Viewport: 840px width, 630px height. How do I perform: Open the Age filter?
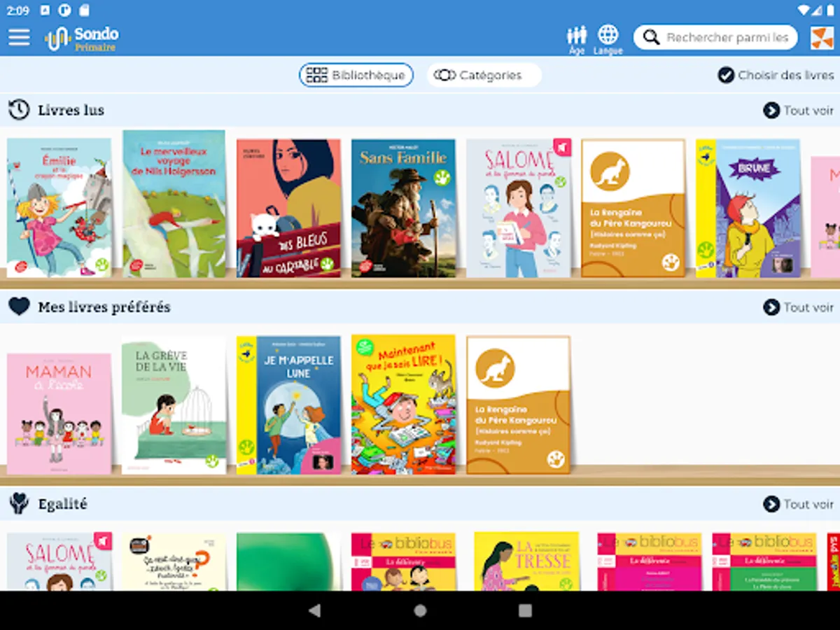pos(577,40)
